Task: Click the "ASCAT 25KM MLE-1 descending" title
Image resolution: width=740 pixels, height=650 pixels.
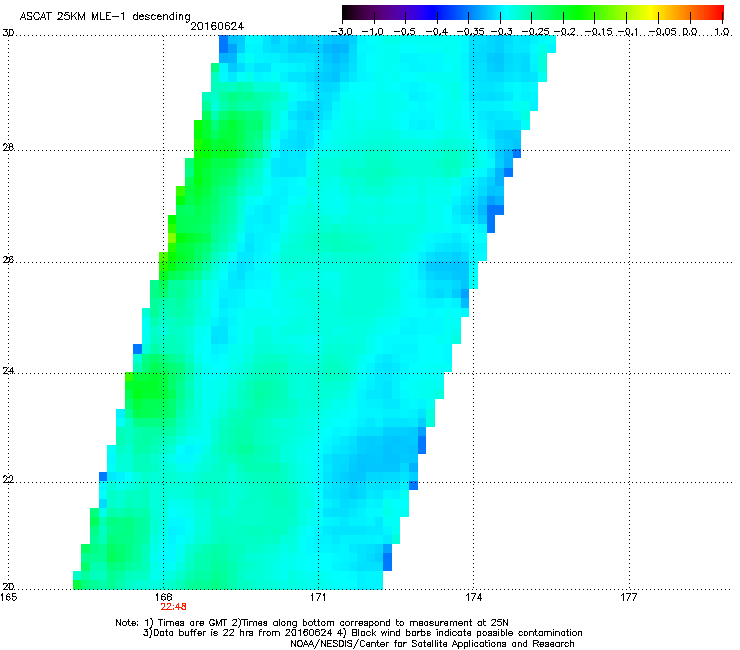Action: 105,17
